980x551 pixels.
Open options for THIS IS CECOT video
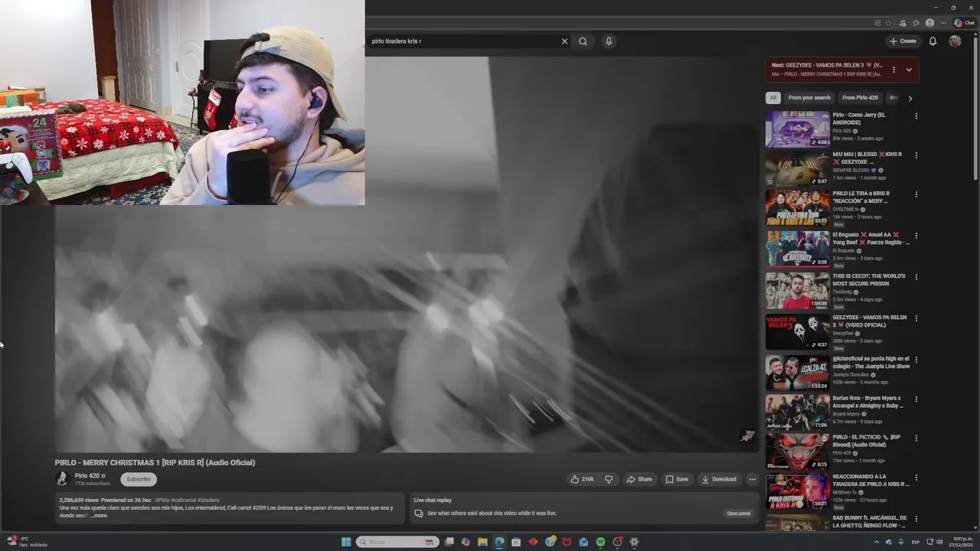(916, 277)
